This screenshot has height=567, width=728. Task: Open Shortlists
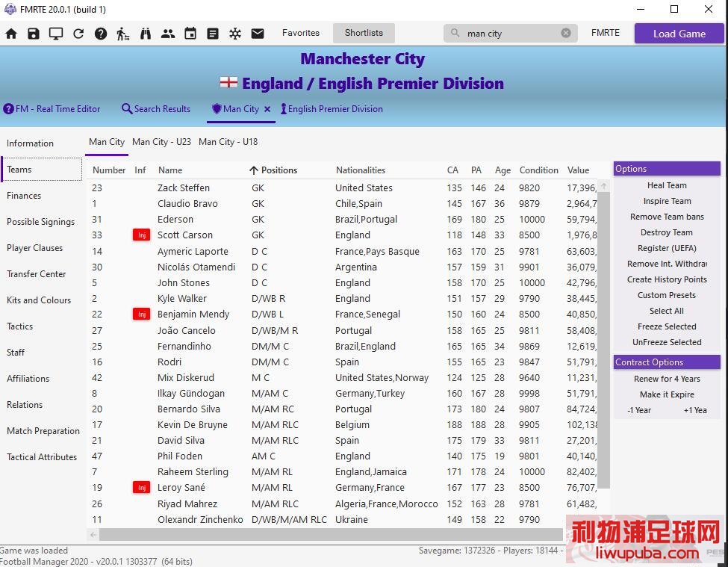point(364,33)
